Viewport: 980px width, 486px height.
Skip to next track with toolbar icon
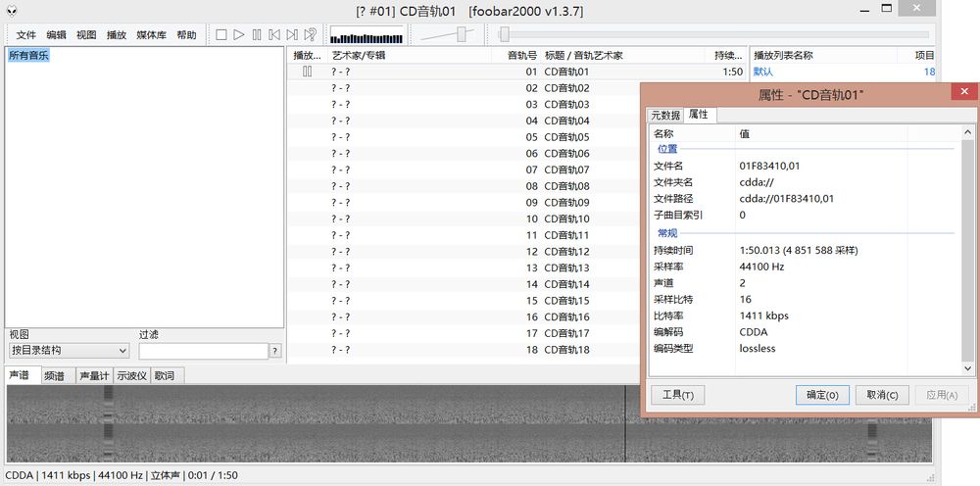(x=292, y=35)
